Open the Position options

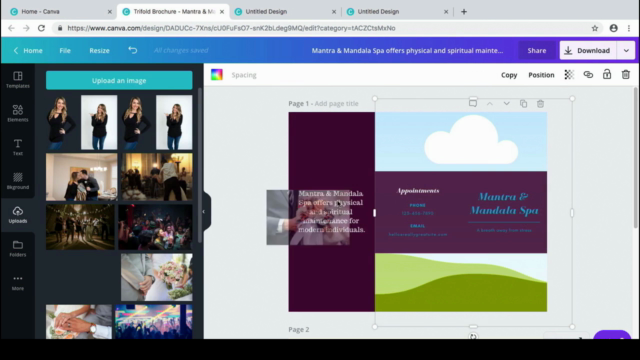(541, 75)
